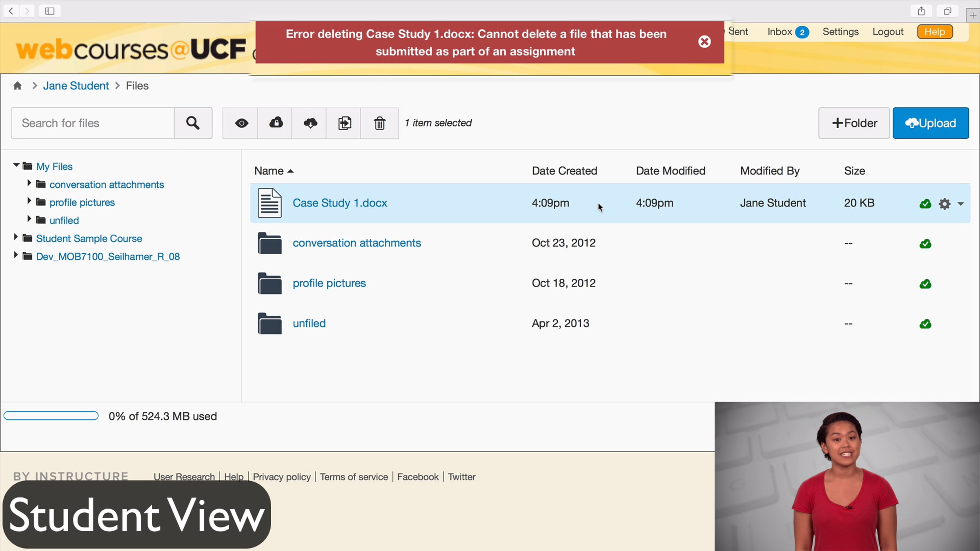
Task: Click the blue Upload button
Action: coord(930,123)
